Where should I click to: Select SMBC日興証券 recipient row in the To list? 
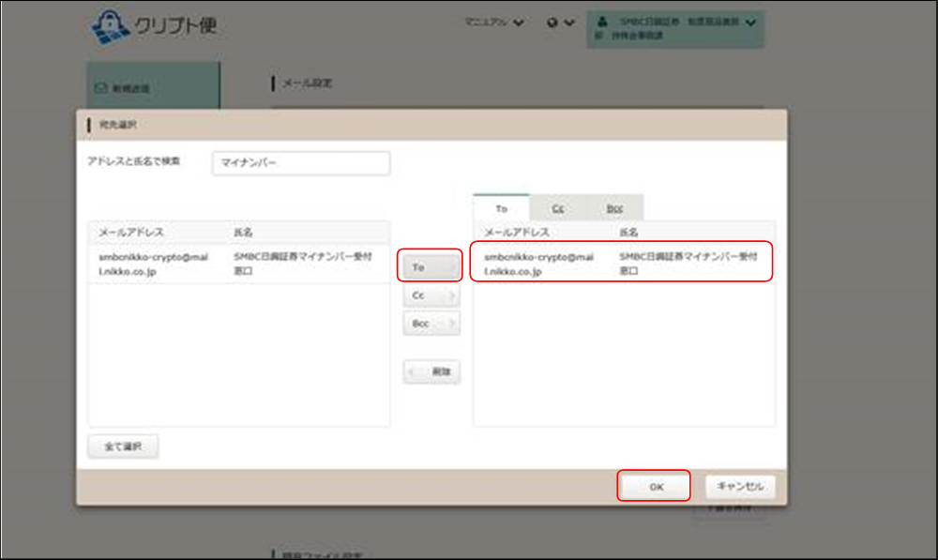(623, 263)
